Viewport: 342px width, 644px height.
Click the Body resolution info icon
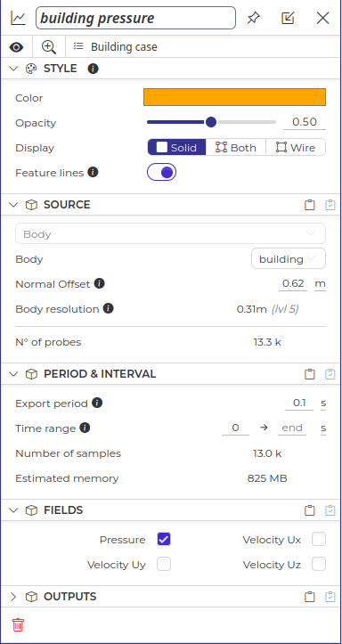109,308
